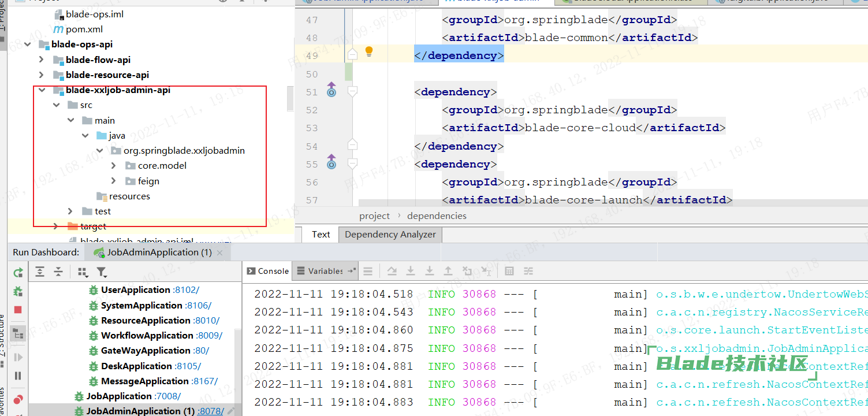Open the Filter funnel dropdown in dashboard
Image resolution: width=868 pixels, height=416 pixels.
tap(102, 272)
